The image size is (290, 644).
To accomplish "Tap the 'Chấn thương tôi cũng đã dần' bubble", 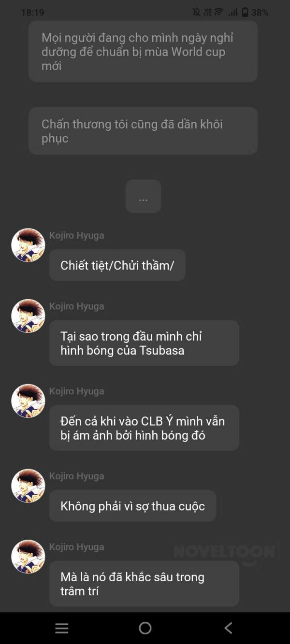I will (143, 131).
